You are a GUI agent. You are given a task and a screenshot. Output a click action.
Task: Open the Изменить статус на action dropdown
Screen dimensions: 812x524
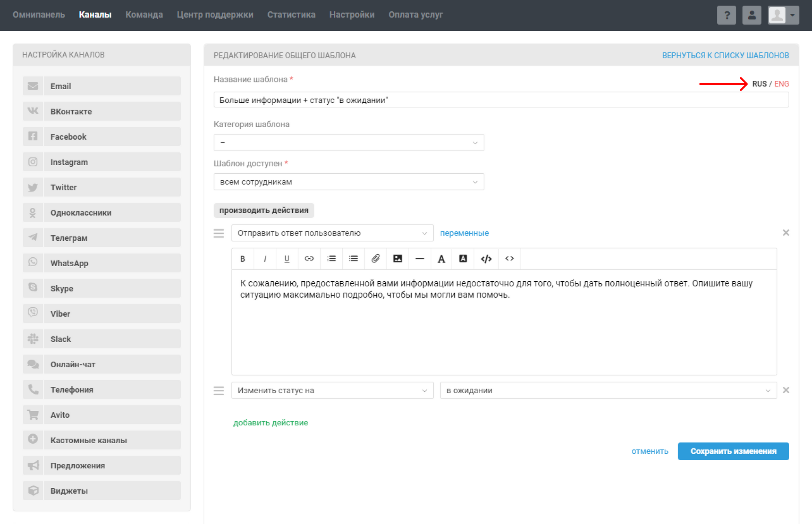click(x=333, y=390)
